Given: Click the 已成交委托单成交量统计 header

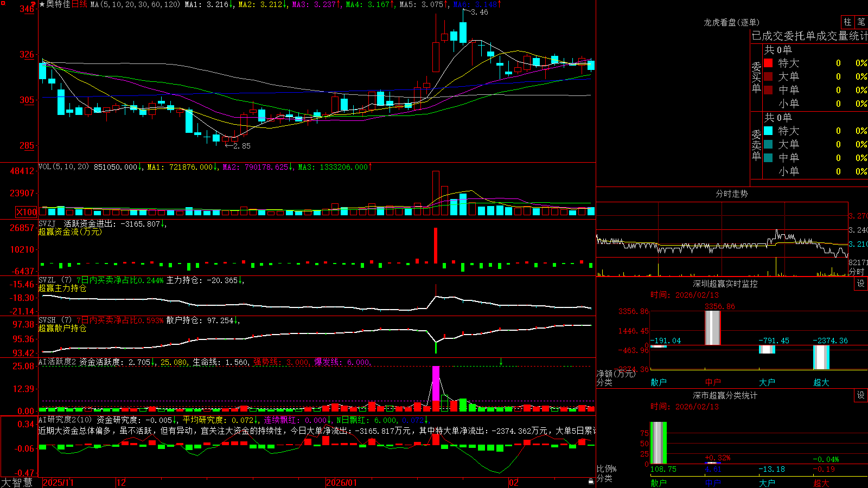Looking at the screenshot, I should pyautogui.click(x=809, y=36).
